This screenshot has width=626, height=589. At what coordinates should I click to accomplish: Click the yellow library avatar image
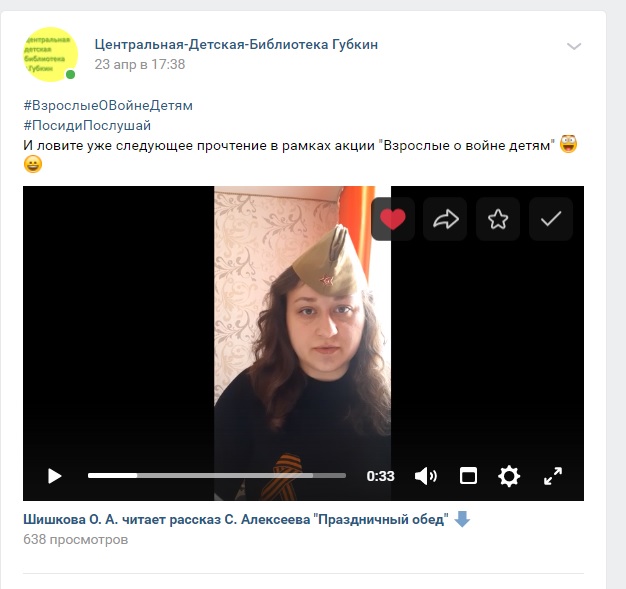tap(50, 54)
